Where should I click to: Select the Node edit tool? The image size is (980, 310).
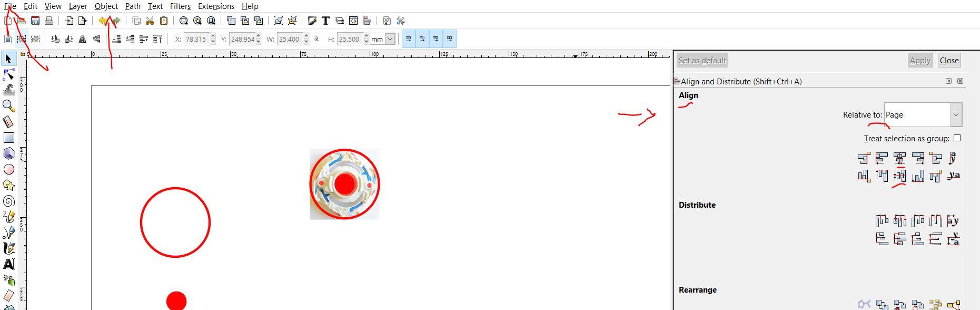pos(8,74)
